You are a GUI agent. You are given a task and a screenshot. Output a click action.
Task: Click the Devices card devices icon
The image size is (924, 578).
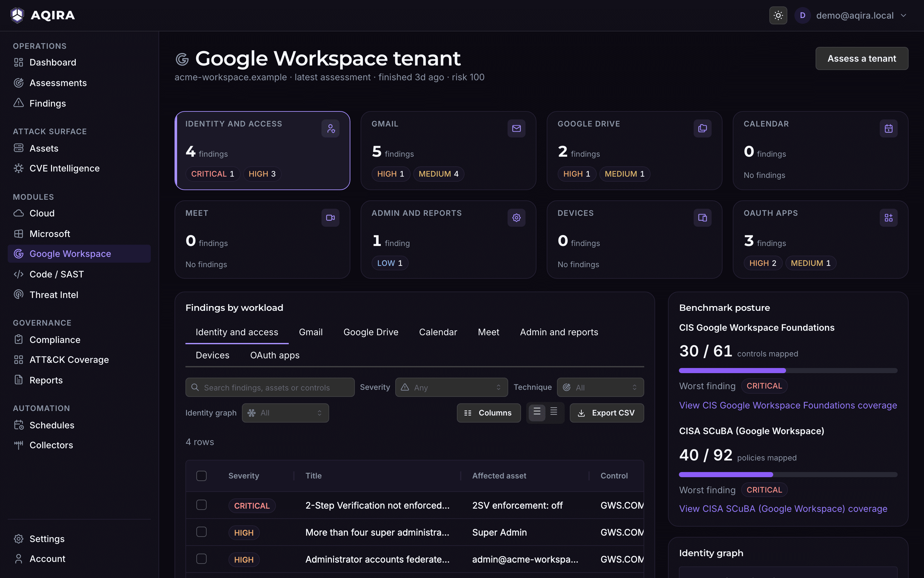point(702,217)
